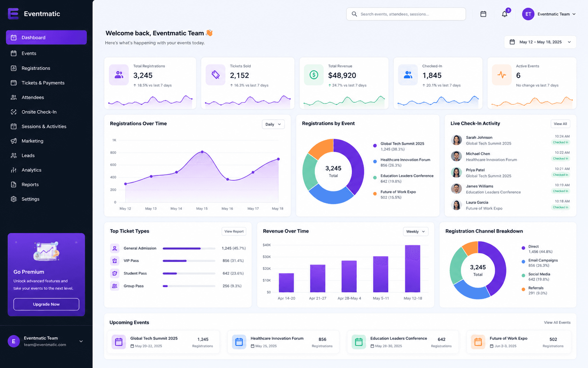The width and height of the screenshot is (588, 368).
Task: Open the Dashboard menu item
Action: pyautogui.click(x=46, y=37)
